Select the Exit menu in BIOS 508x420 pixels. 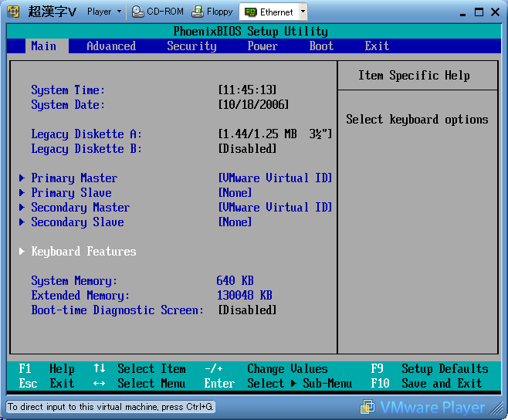tap(377, 46)
